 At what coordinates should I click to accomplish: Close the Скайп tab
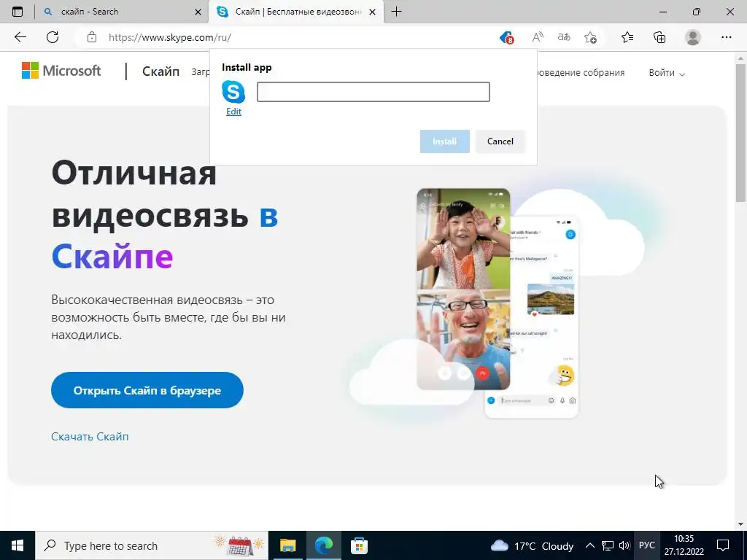coord(373,12)
